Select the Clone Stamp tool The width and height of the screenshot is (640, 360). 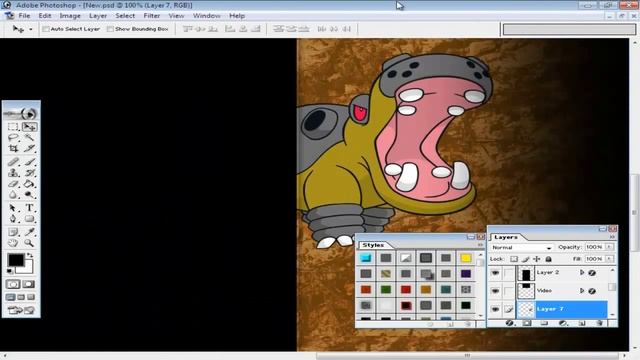coord(13,173)
